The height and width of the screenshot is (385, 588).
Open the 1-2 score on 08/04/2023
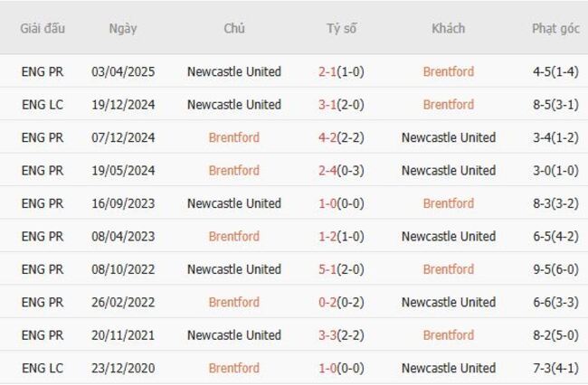coord(327,237)
